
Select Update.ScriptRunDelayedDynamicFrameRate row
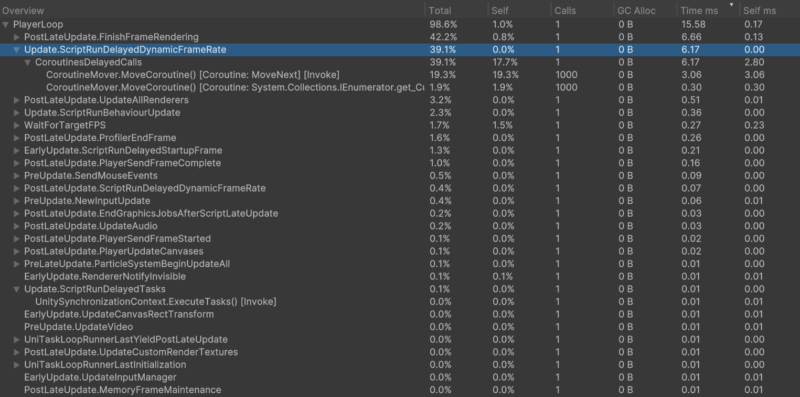(x=400, y=49)
